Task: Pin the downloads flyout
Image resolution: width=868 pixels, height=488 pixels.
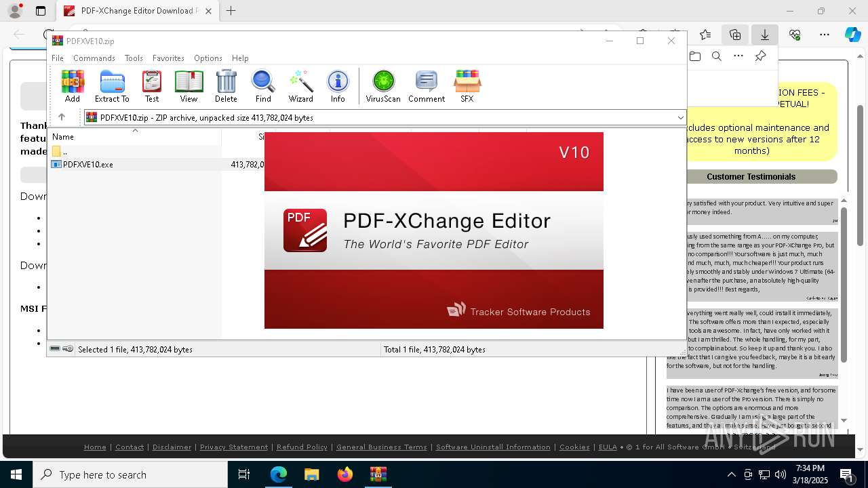Action: pyautogui.click(x=760, y=56)
